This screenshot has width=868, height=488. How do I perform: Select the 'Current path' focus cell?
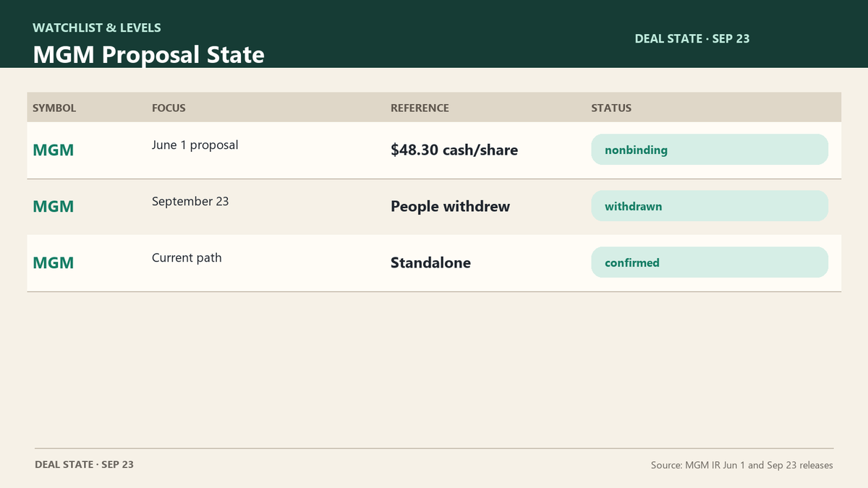[187, 257]
